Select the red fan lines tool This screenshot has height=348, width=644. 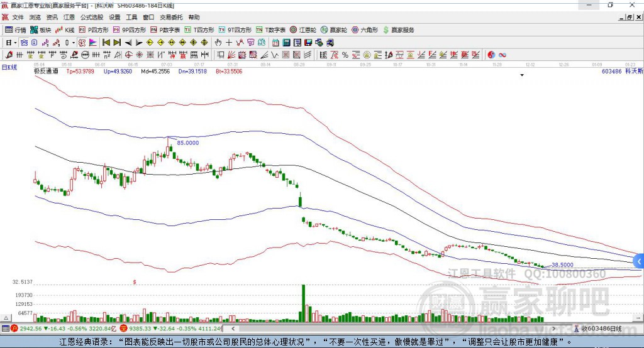click(x=231, y=55)
